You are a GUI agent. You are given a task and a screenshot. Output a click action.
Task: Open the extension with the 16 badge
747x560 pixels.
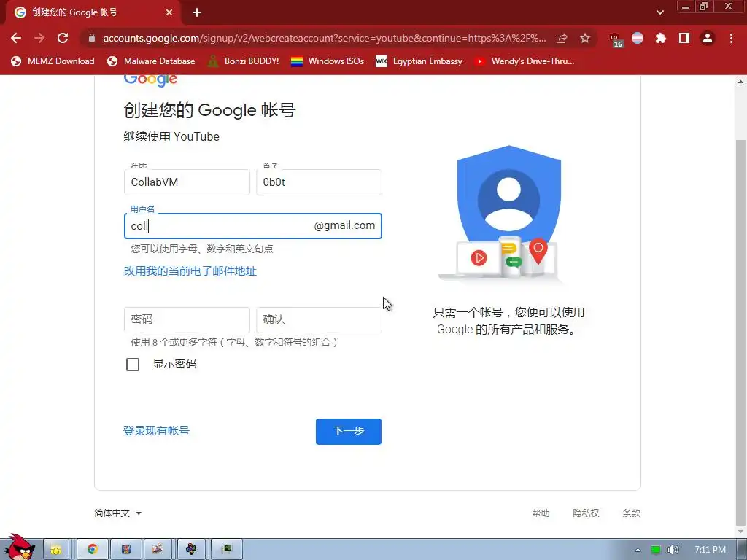[616, 39]
